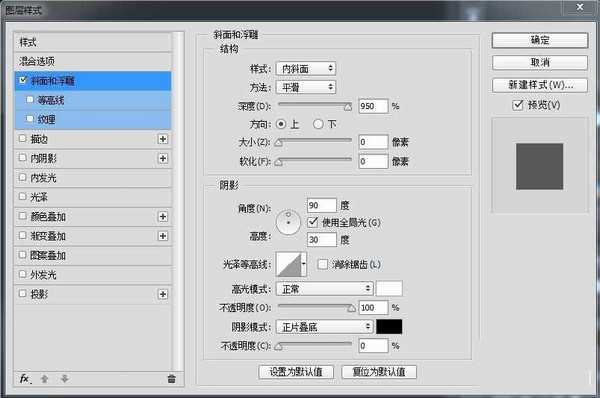This screenshot has width=600, height=398.
Task: Open the white highlight color swatch
Action: (389, 289)
